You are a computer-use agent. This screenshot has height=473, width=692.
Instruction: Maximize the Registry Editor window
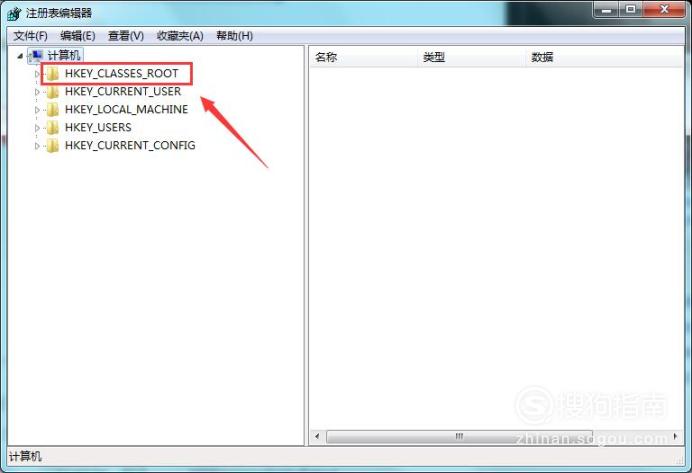[631, 9]
